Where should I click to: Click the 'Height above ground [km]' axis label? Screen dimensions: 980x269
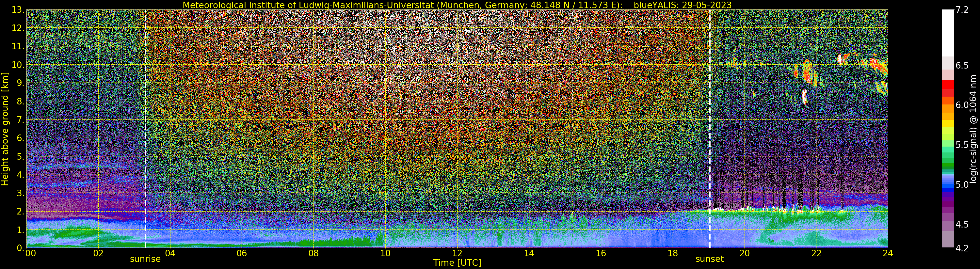click(5, 129)
